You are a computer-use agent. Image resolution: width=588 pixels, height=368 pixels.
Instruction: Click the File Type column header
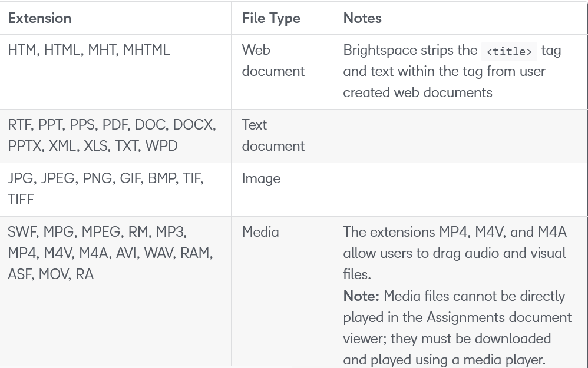pyautogui.click(x=271, y=18)
